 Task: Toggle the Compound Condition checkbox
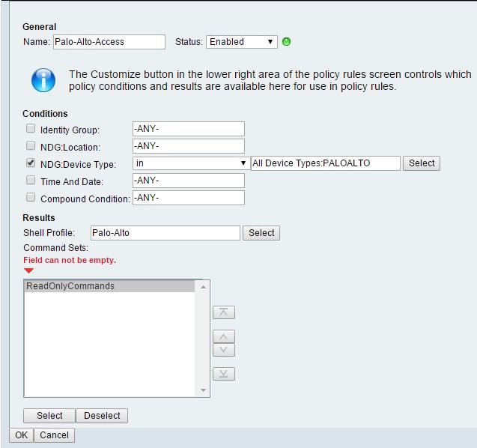pos(31,198)
